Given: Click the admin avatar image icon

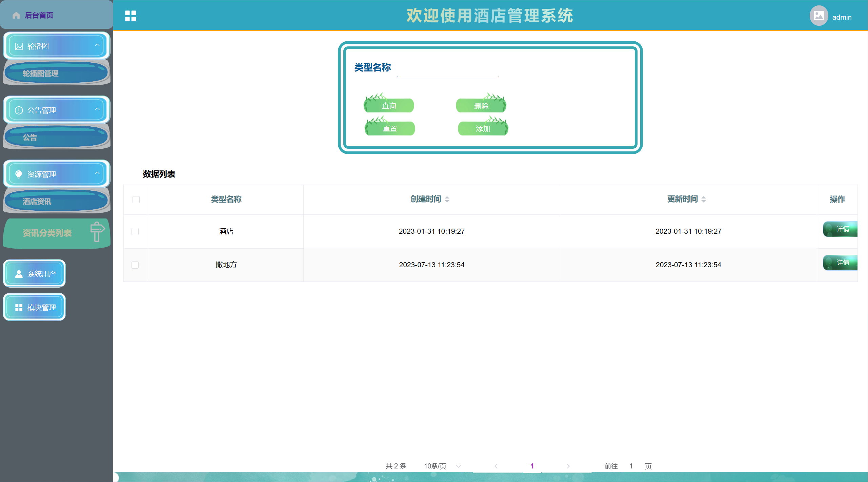Looking at the screenshot, I should coord(819,16).
